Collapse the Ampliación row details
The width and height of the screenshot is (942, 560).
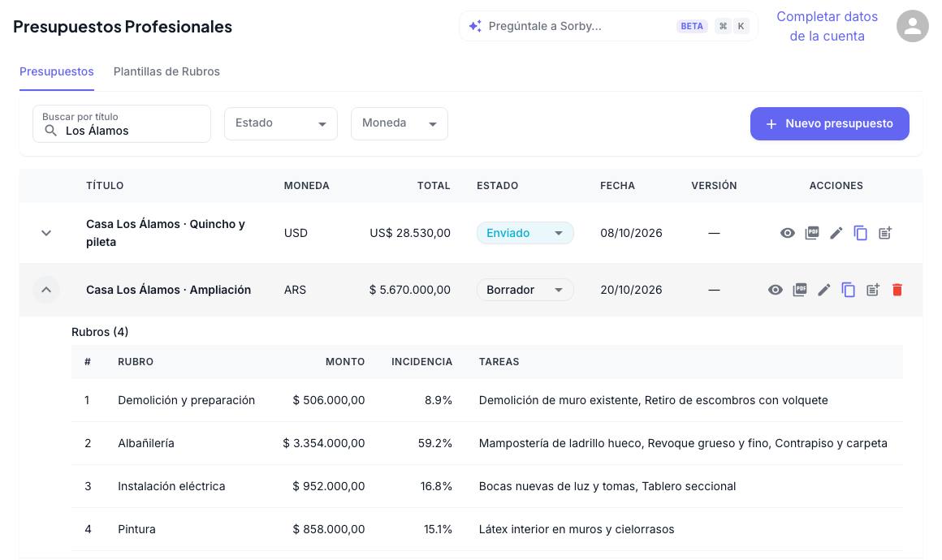tap(46, 290)
